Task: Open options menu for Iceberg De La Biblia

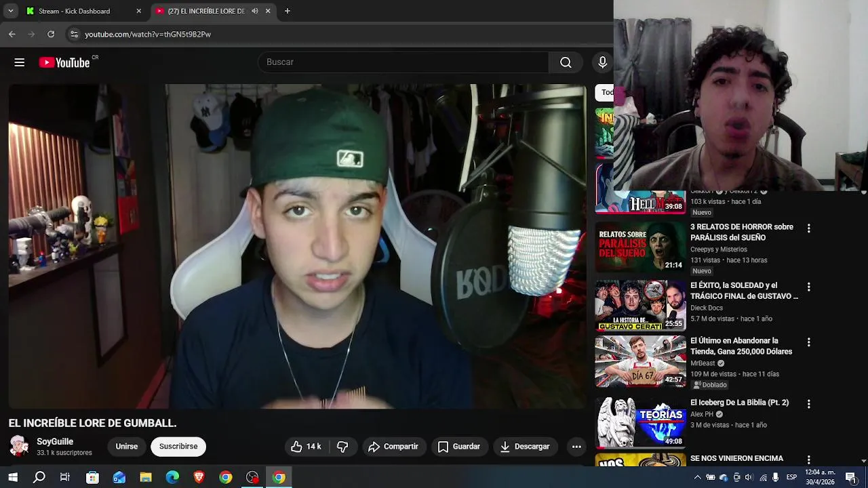Action: pyautogui.click(x=808, y=404)
